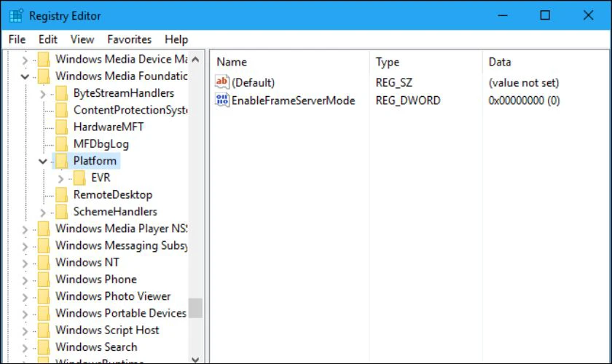
Task: Expand the Windows Media Player NSS key
Action: (x=25, y=229)
